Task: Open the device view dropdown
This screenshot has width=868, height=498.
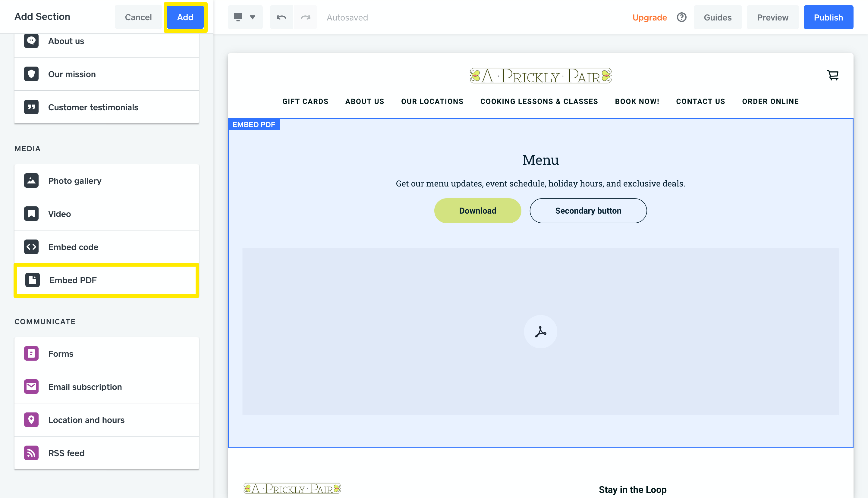Action: [245, 17]
